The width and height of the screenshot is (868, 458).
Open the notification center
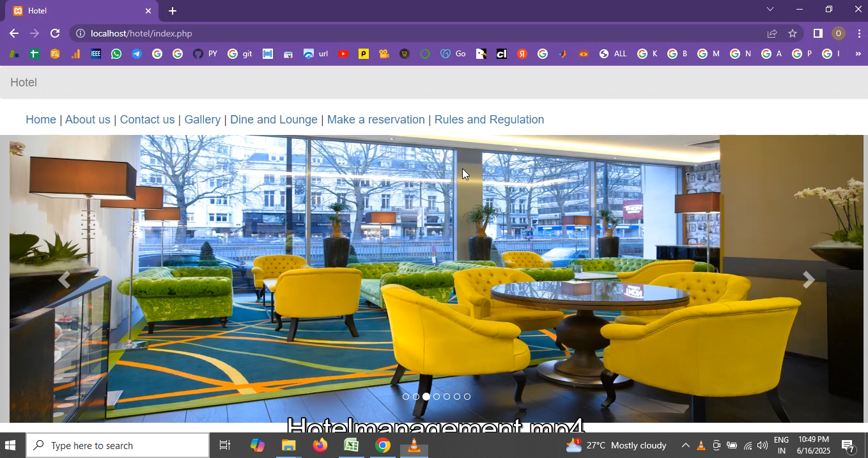[x=848, y=446]
